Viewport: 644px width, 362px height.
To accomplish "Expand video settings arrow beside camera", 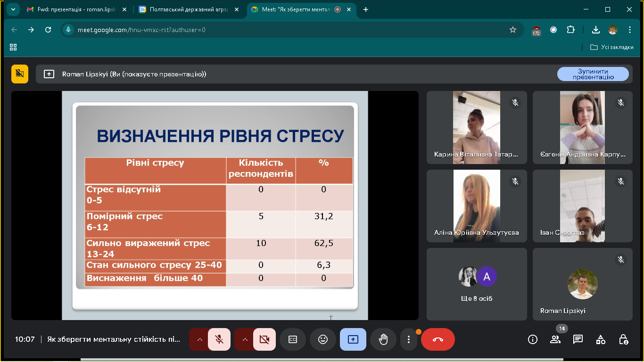I will [244, 339].
